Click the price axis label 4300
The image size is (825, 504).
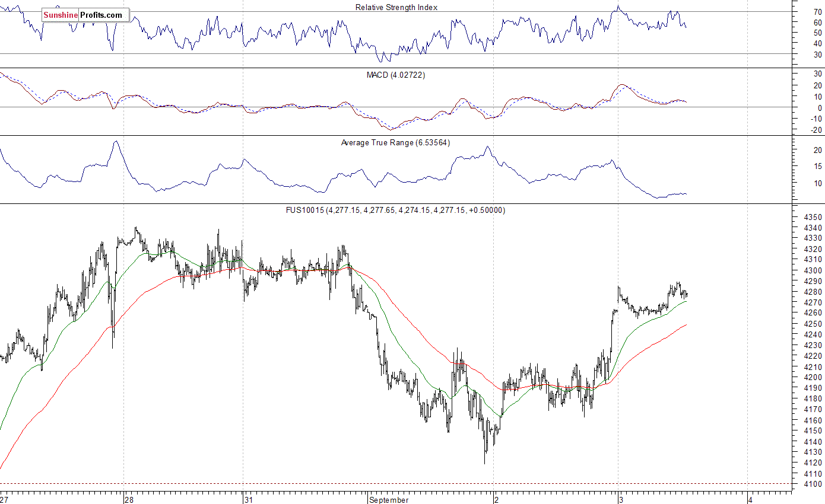tap(813, 270)
